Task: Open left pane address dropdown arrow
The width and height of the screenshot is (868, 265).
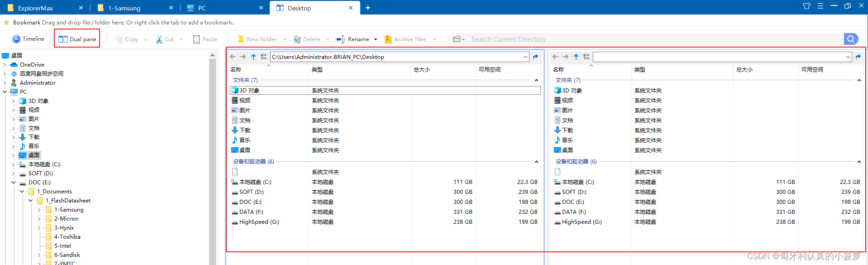Action: point(525,57)
